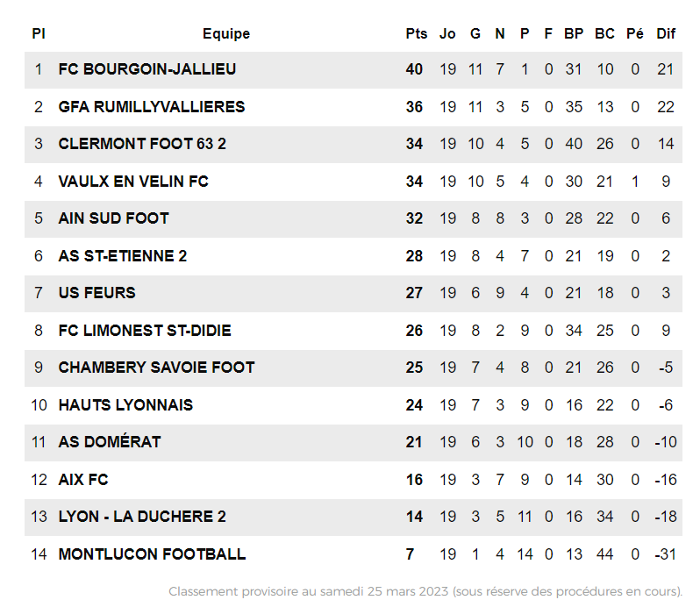This screenshot has width=700, height=607.
Task: Click the FC BOURGOIN-JALLIEU team name
Action: [x=147, y=69]
